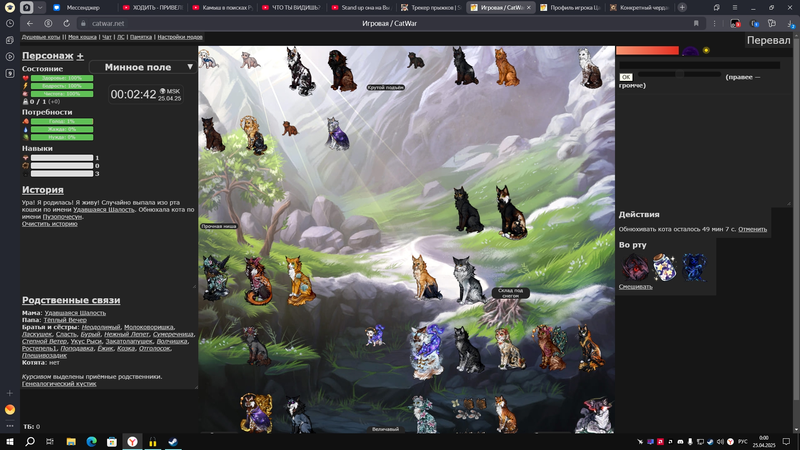Screen dimensions: 800x450
Task: Open the 'Моя кошка' link
Action: pos(82,37)
